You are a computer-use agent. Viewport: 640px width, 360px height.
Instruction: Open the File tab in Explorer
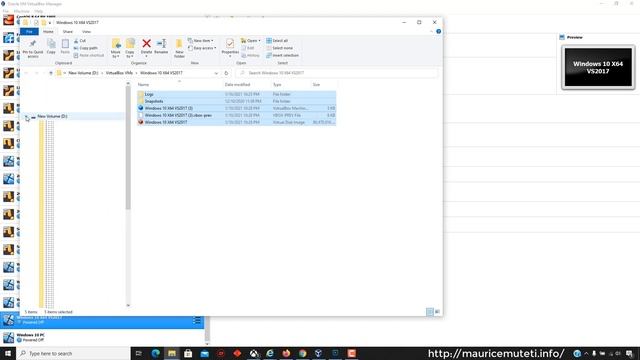pos(29,31)
